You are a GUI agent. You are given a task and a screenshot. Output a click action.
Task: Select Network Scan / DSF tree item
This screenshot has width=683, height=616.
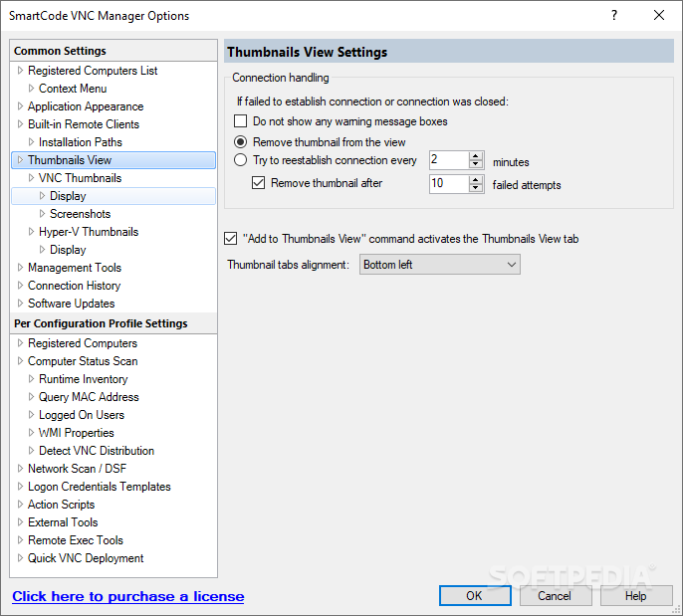(x=77, y=469)
